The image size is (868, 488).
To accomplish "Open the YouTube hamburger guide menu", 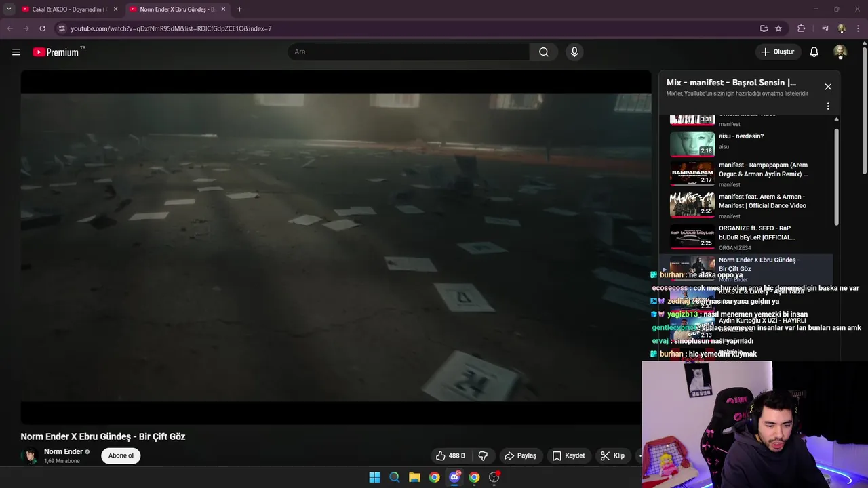I will 16,52.
